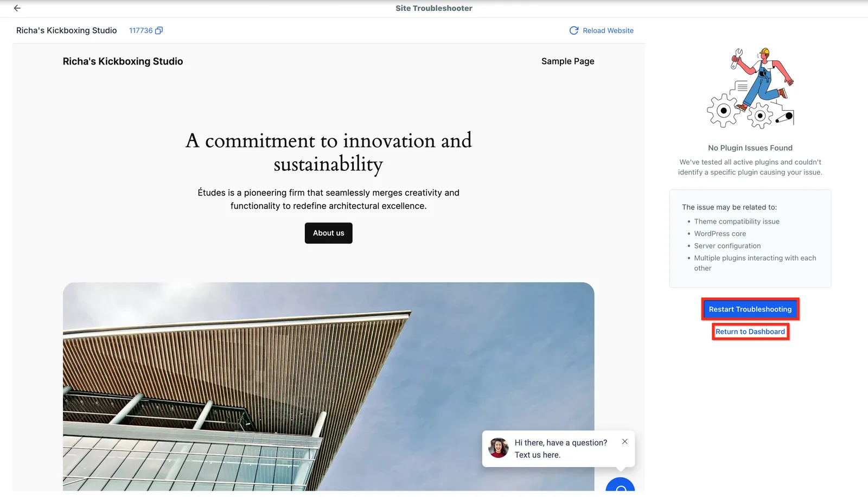
Task: Click the Reload Website link text
Action: [608, 30]
